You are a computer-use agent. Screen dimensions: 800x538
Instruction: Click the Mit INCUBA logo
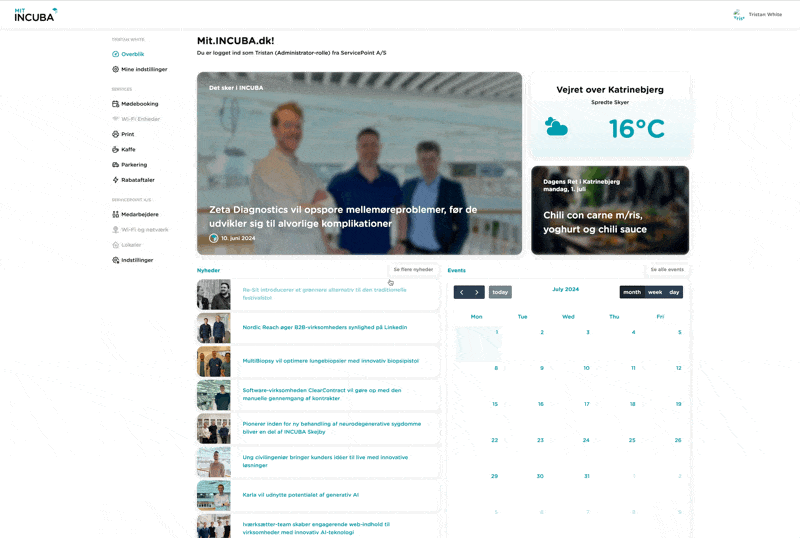[36, 15]
